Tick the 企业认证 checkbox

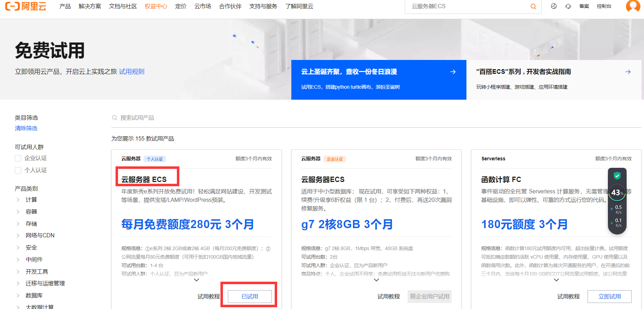18,158
